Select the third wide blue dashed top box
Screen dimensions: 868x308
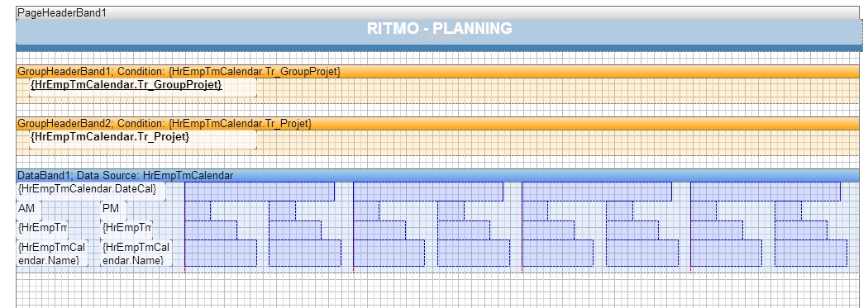point(597,192)
